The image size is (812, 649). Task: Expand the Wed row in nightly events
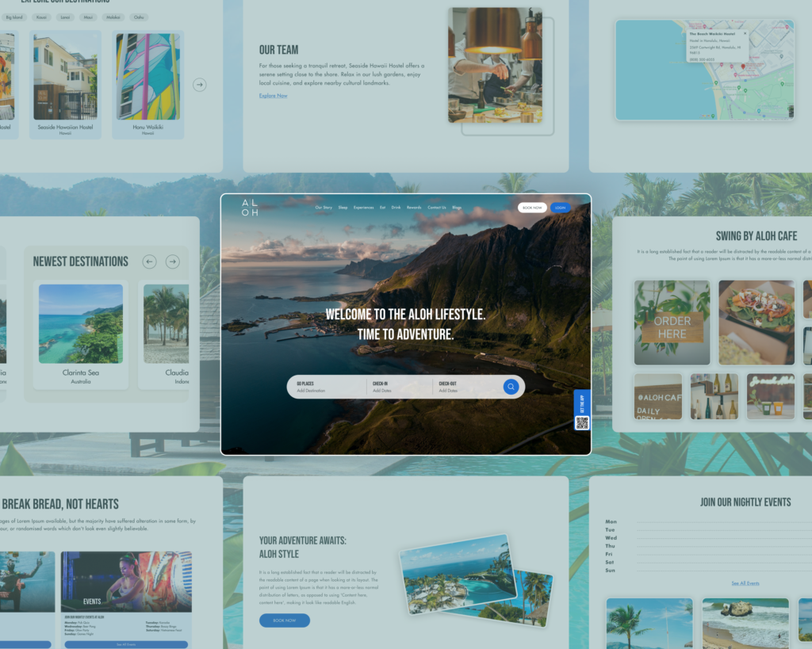point(611,538)
